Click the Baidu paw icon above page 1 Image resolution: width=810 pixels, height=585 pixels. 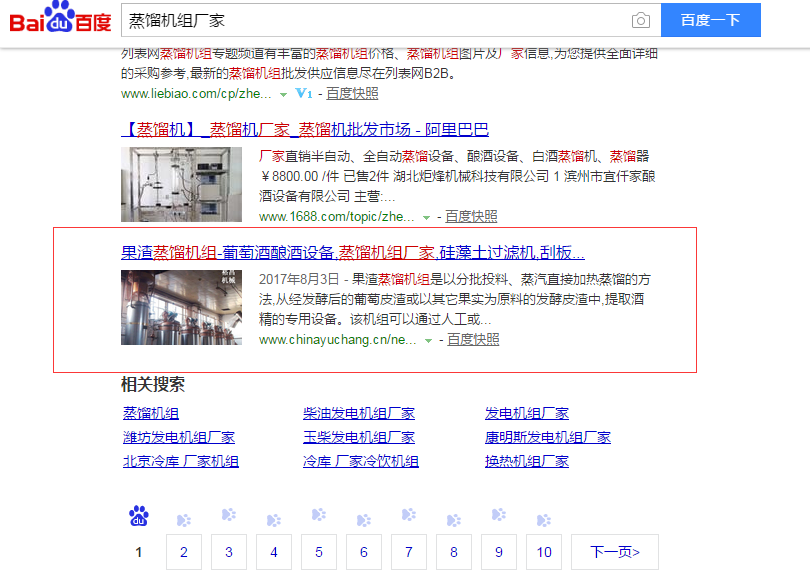click(x=138, y=516)
